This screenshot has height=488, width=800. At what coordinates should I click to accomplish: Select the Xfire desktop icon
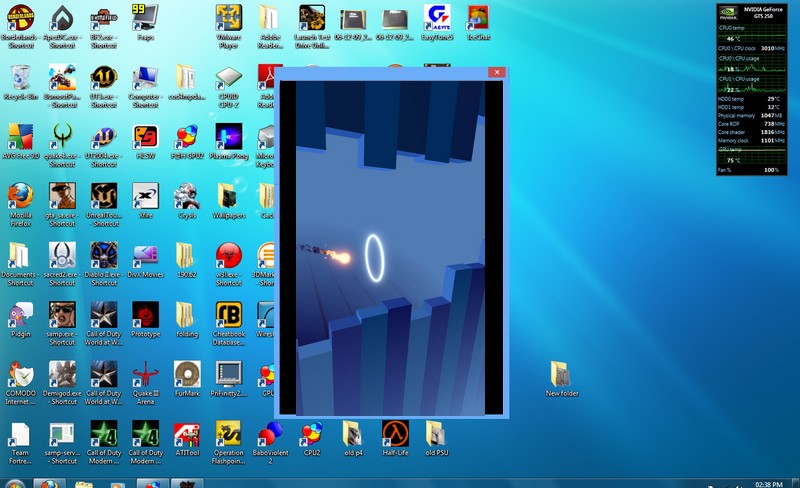tap(145, 194)
